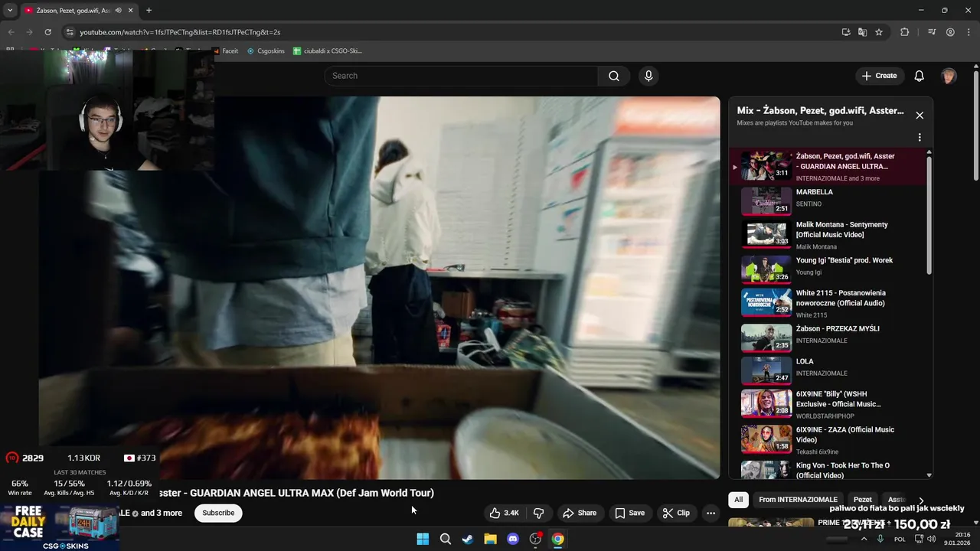
Task: Open site information icon in address bar
Action: tap(70, 32)
